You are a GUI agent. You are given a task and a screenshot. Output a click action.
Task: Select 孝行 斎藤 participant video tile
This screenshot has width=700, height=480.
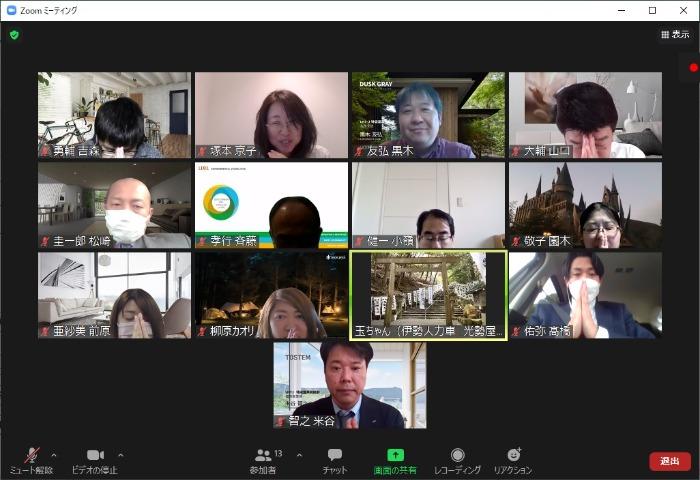(270, 205)
